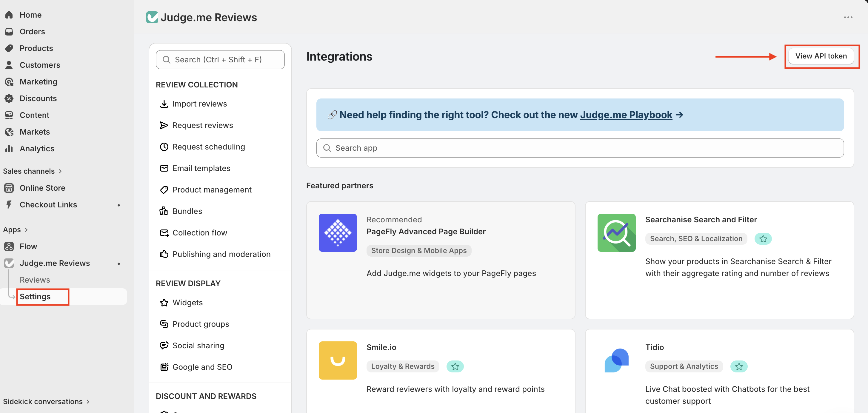Viewport: 868px width, 413px height.
Task: Select Reviews under Judge.me Reviews
Action: coord(35,280)
